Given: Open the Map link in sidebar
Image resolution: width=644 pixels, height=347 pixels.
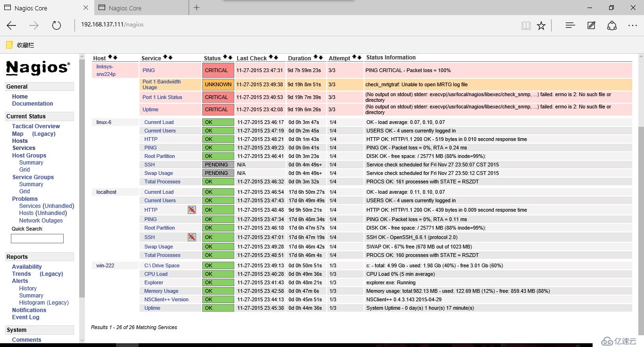Looking at the screenshot, I should coord(17,134).
